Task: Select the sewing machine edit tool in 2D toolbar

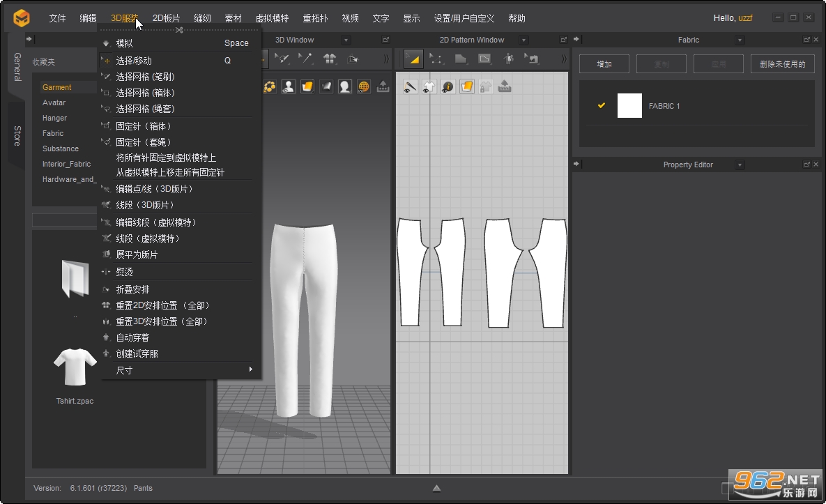Action: pyautogui.click(x=532, y=59)
